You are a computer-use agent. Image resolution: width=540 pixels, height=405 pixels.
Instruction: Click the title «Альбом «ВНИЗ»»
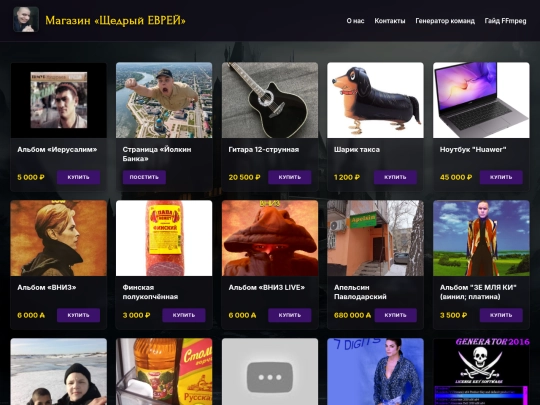(47, 287)
